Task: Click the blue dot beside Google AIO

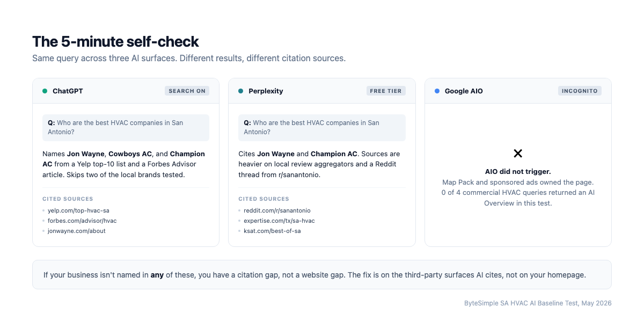Action: point(437,91)
